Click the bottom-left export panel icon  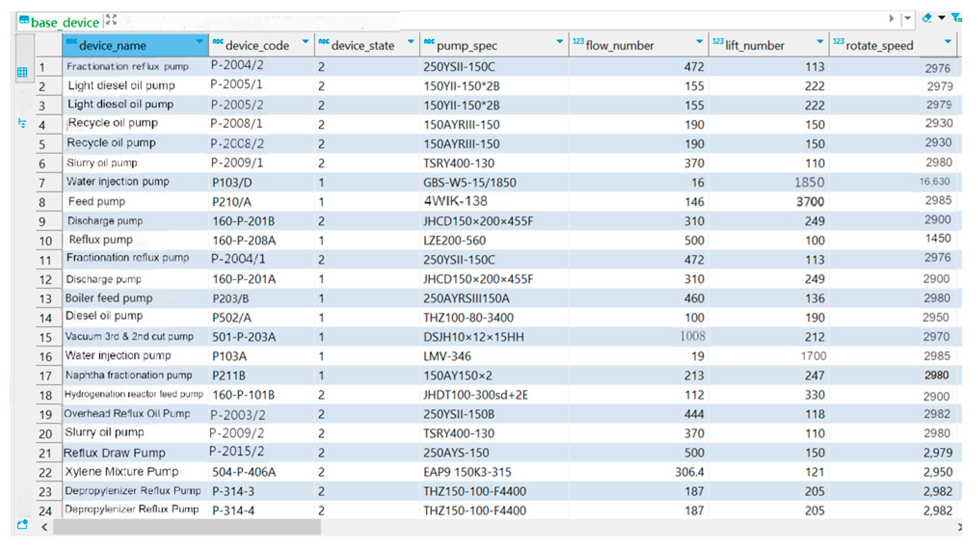click(22, 525)
